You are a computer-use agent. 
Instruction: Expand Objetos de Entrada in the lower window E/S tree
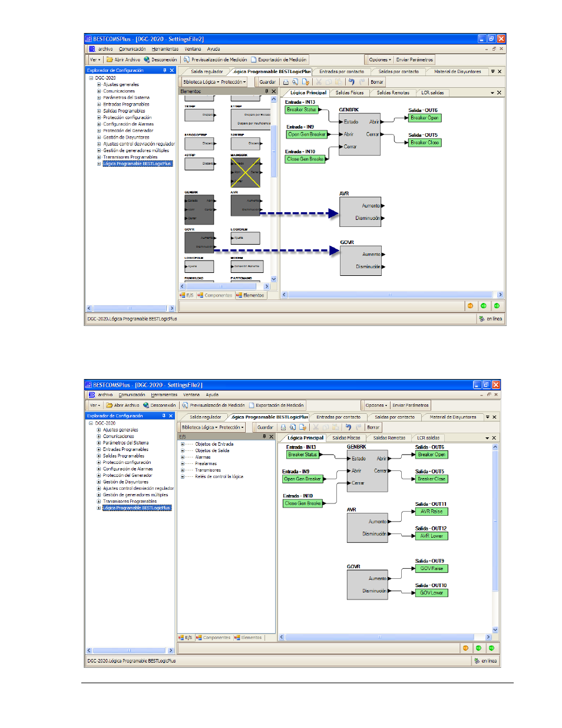coord(183,444)
